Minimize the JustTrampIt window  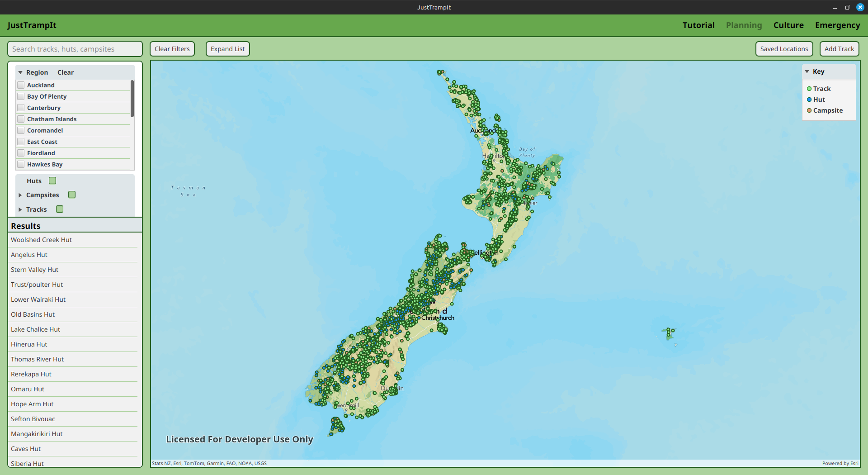(835, 7)
